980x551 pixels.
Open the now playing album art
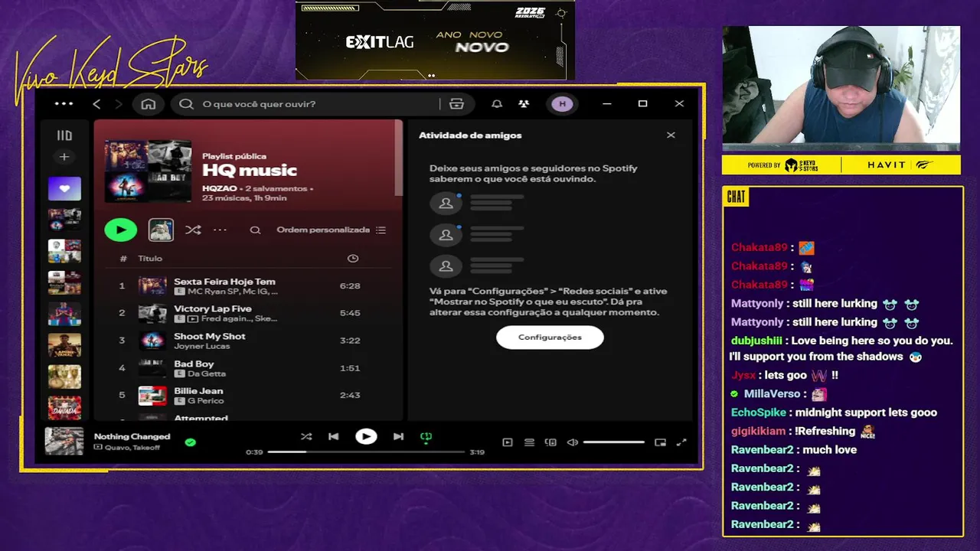coord(64,442)
